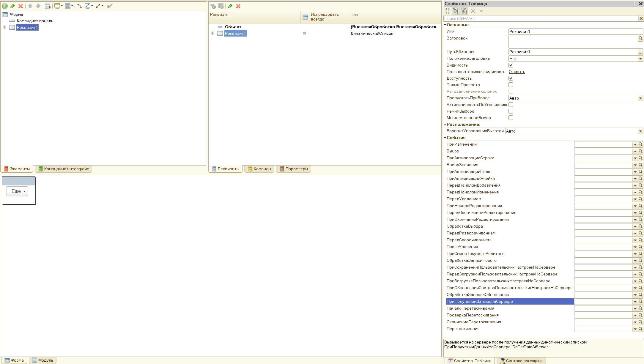Enable the МножественныйВыбор checkbox
This screenshot has height=364, width=644.
[511, 118]
